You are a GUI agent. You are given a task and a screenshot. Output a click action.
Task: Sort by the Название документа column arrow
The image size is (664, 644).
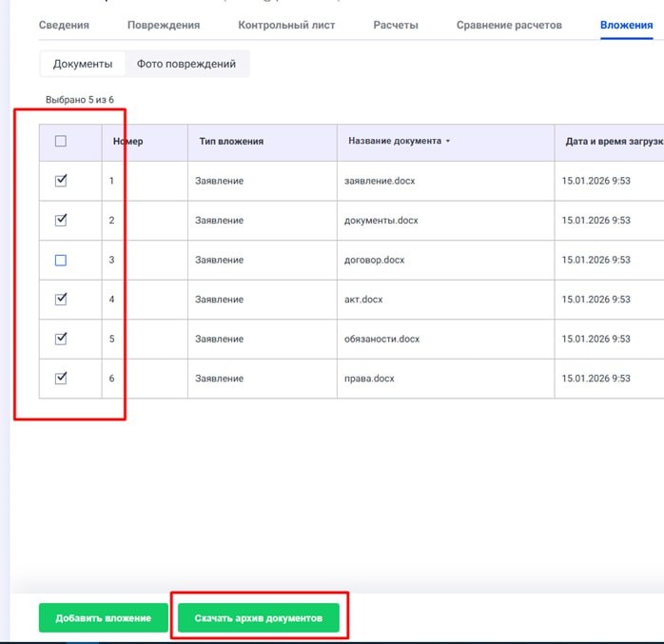coord(448,141)
